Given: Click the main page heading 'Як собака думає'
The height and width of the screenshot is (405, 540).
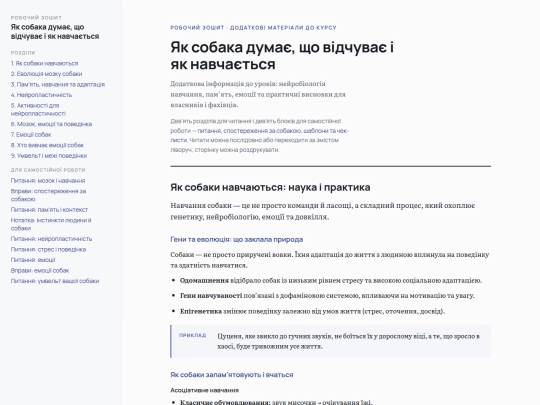Looking at the screenshot, I should point(282,55).
